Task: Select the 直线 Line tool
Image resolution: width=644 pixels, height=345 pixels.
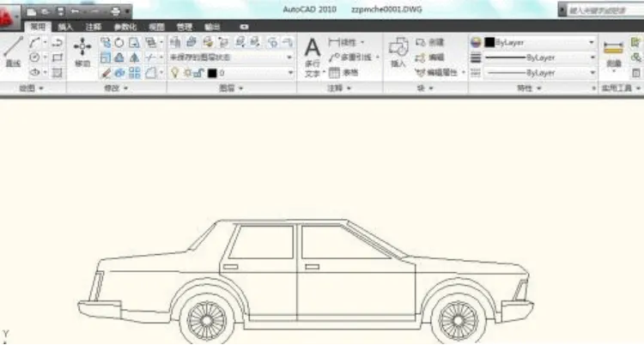Action: coord(13,51)
